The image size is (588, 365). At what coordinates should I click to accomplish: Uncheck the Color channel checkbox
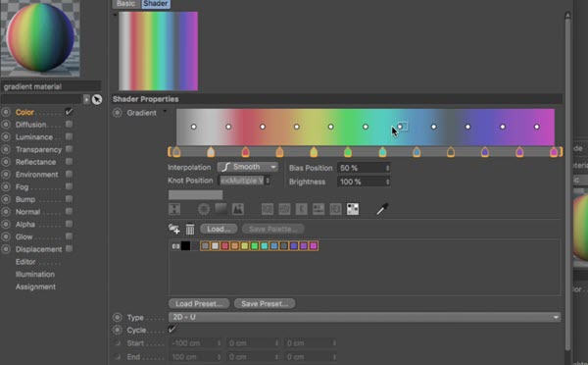tap(69, 112)
